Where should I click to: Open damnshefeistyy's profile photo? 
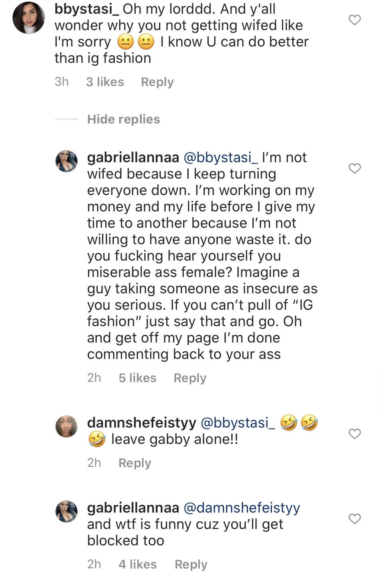(66, 426)
